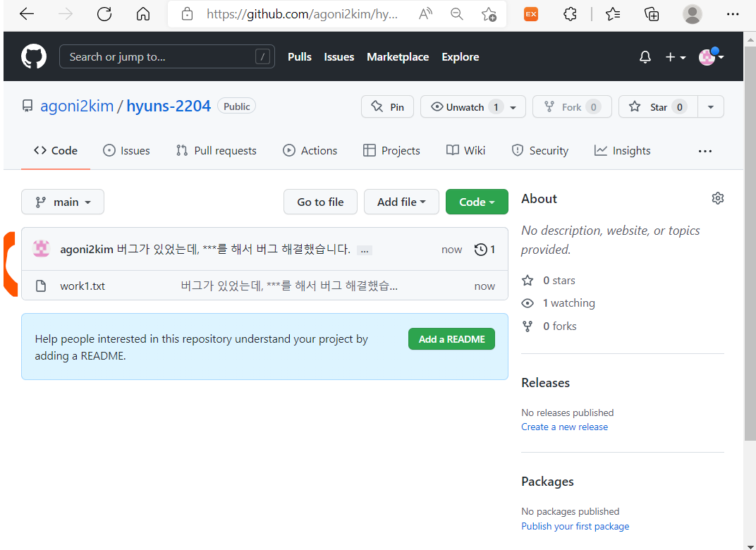Add this page to favorites with the star-plus icon
756x550 pixels.
pos(489,14)
